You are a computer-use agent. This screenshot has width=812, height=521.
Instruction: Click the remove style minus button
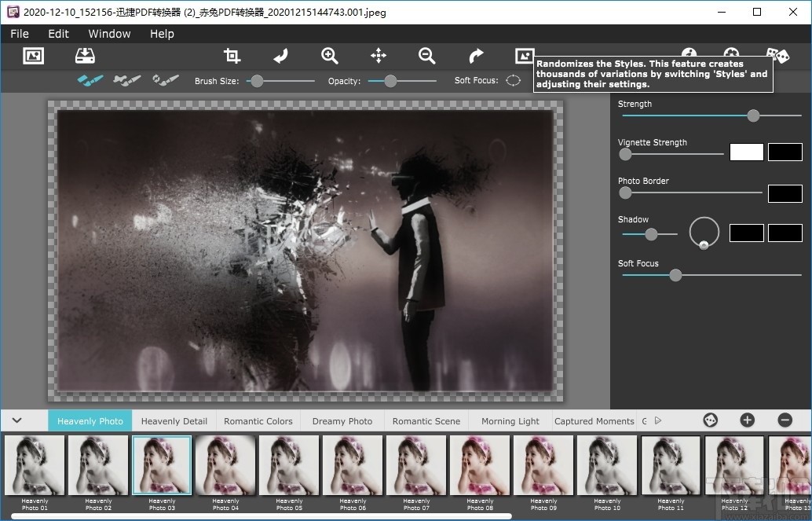pos(785,420)
